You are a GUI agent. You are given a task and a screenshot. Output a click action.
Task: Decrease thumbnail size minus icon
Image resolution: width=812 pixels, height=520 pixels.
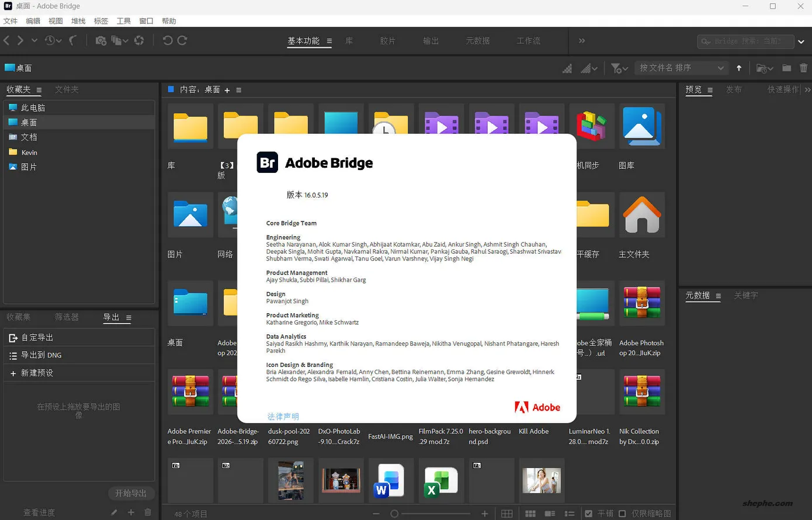click(x=376, y=514)
